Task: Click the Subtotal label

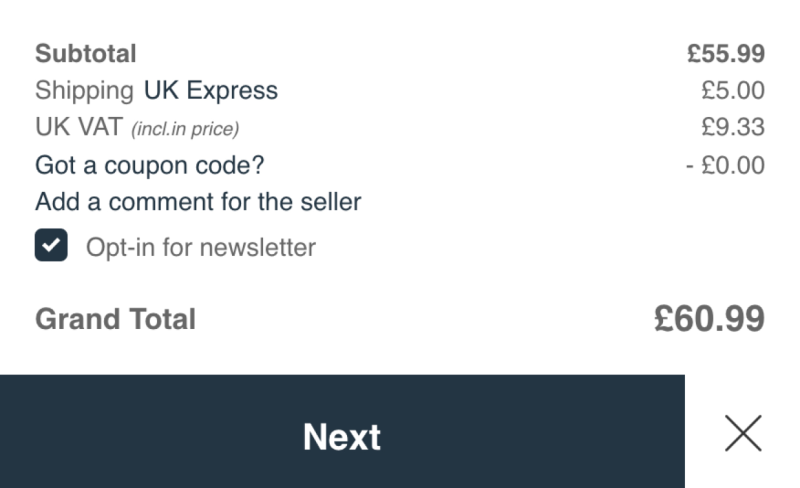Action: (x=86, y=54)
